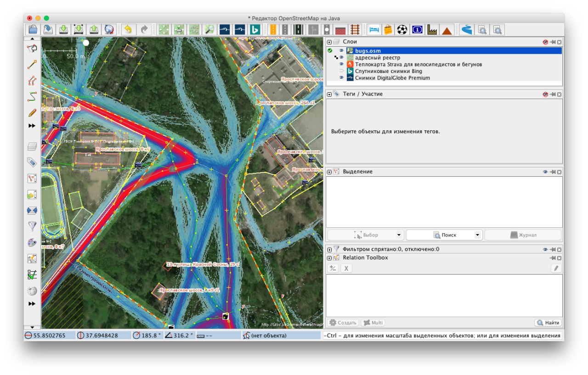Collapse the Теги / Участие panel
The width and height of the screenshot is (588, 375).
point(329,94)
